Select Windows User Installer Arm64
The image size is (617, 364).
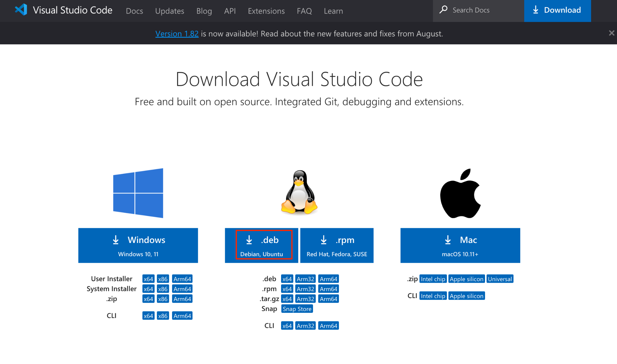pyautogui.click(x=182, y=279)
